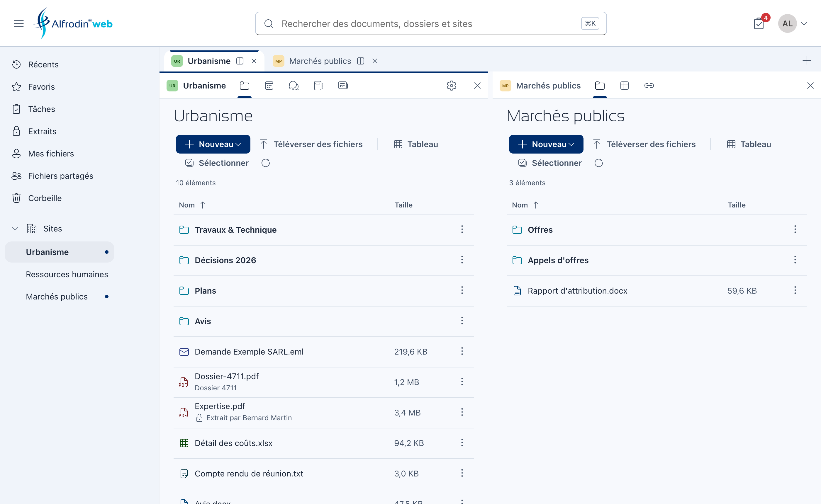Screen dimensions: 821x504
Task: Switch Urbanisme list to Tableau view
Action: (x=416, y=144)
